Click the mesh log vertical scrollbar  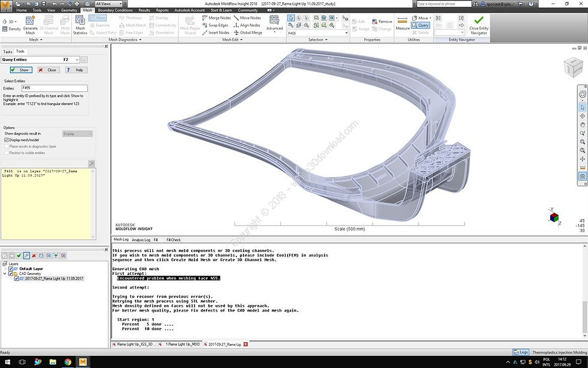point(584,292)
